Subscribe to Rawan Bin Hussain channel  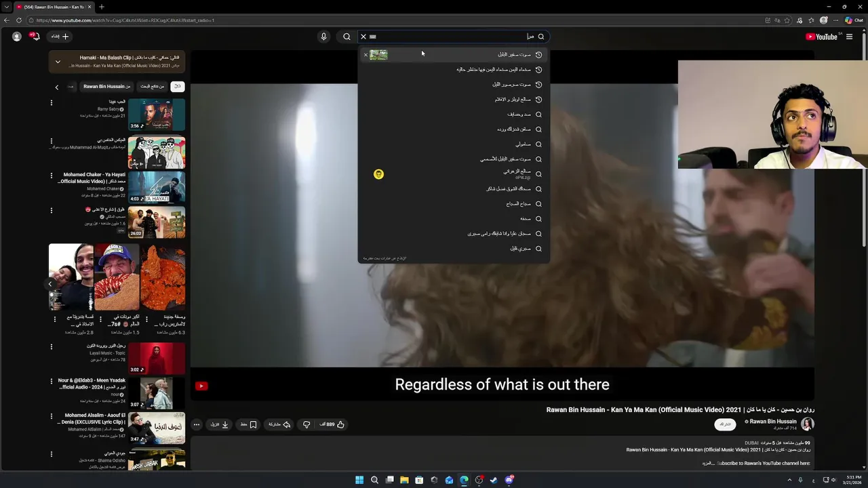coord(725,424)
